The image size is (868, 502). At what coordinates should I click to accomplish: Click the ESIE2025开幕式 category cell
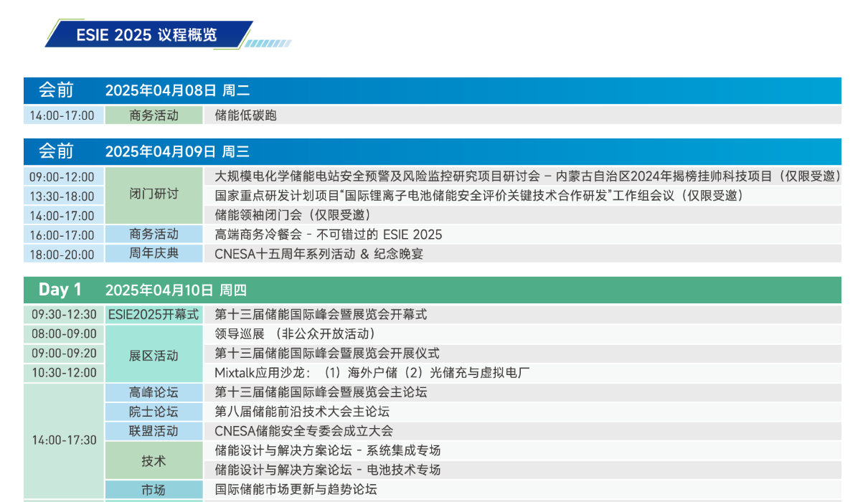[x=154, y=314]
